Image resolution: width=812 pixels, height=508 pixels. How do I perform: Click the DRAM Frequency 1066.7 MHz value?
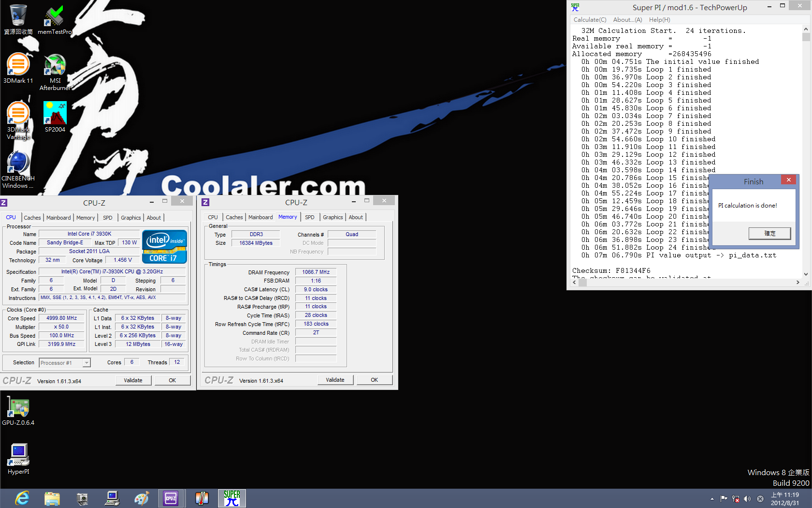(316, 272)
